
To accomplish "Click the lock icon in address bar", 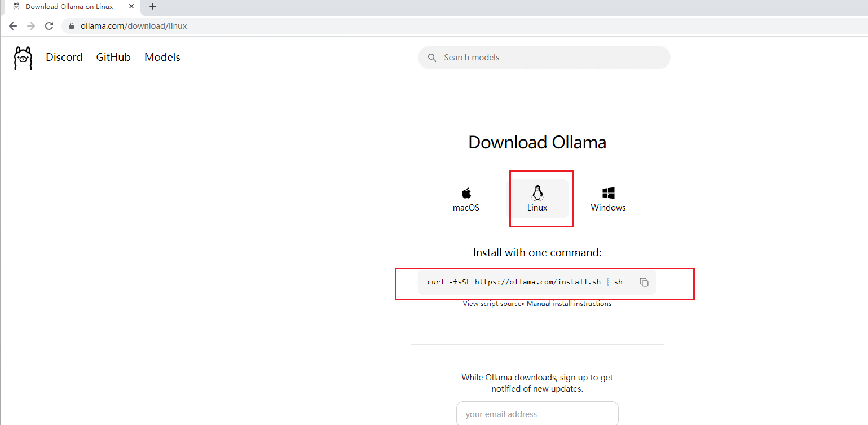I will pyautogui.click(x=71, y=26).
